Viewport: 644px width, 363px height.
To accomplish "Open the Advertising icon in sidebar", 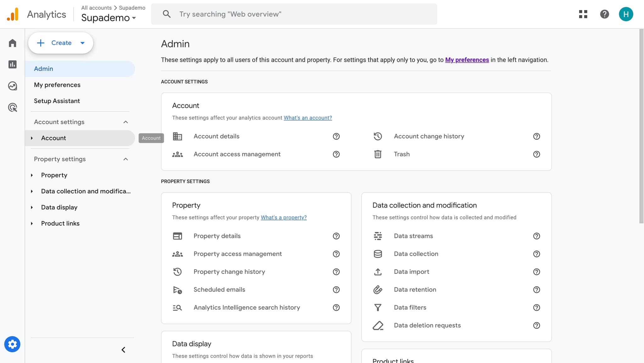I will pos(12,107).
